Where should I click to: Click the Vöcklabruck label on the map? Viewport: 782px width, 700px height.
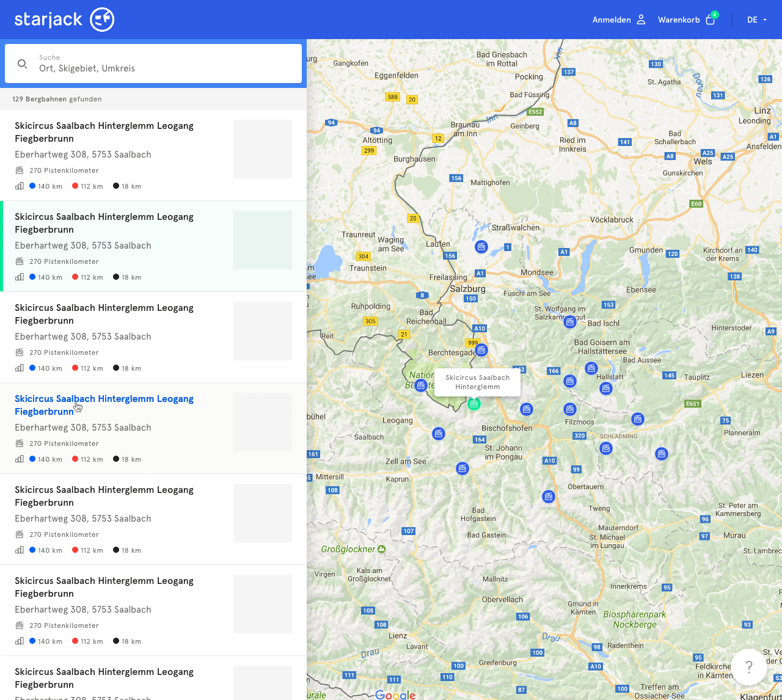[612, 220]
